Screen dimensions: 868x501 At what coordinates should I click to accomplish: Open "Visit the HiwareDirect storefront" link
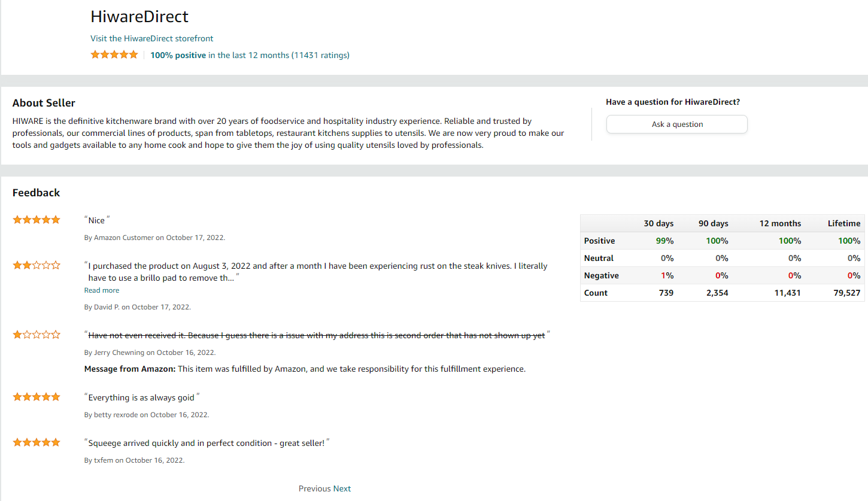[x=152, y=38]
